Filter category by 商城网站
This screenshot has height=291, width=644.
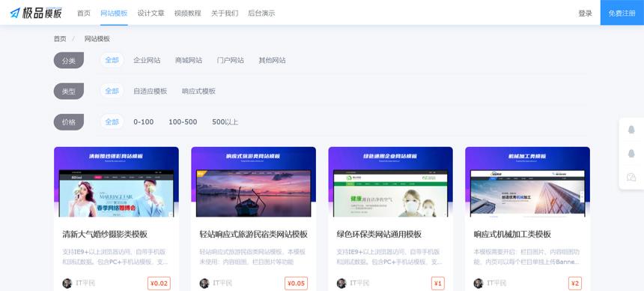(189, 60)
